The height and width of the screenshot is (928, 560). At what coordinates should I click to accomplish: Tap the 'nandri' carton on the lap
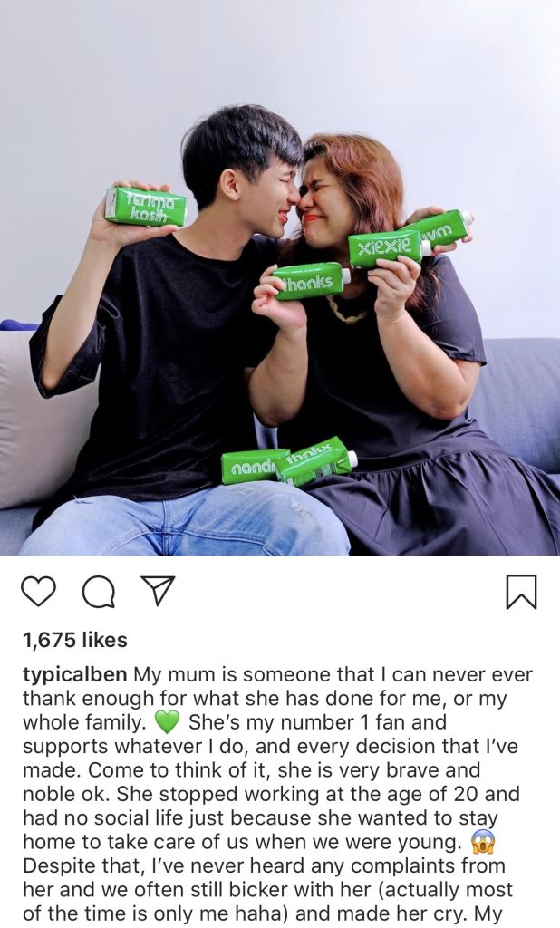coord(250,468)
